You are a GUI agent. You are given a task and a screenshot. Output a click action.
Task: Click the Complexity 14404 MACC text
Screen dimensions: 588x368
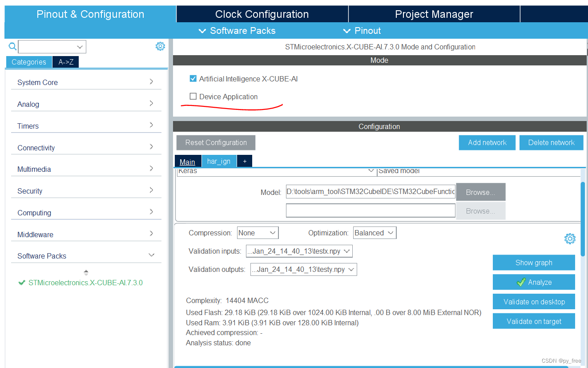(227, 301)
